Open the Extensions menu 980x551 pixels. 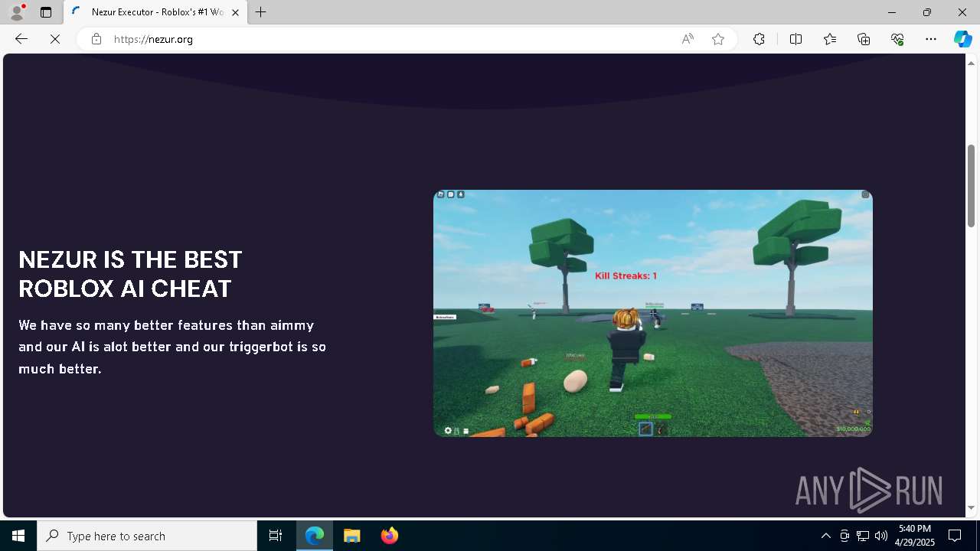coord(759,39)
